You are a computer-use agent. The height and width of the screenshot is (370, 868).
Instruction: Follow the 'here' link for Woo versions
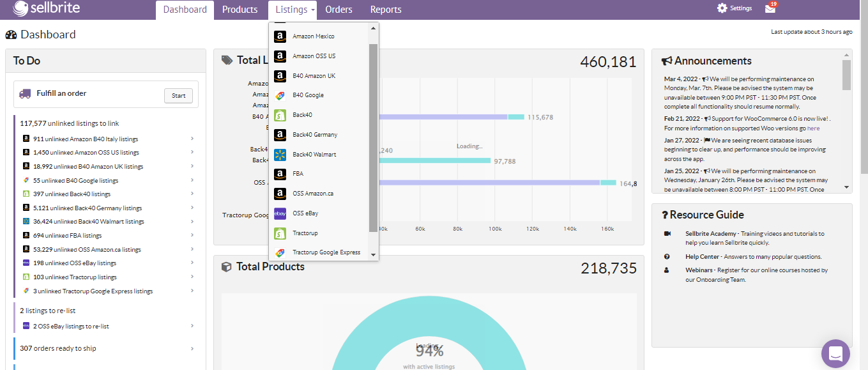coord(813,128)
